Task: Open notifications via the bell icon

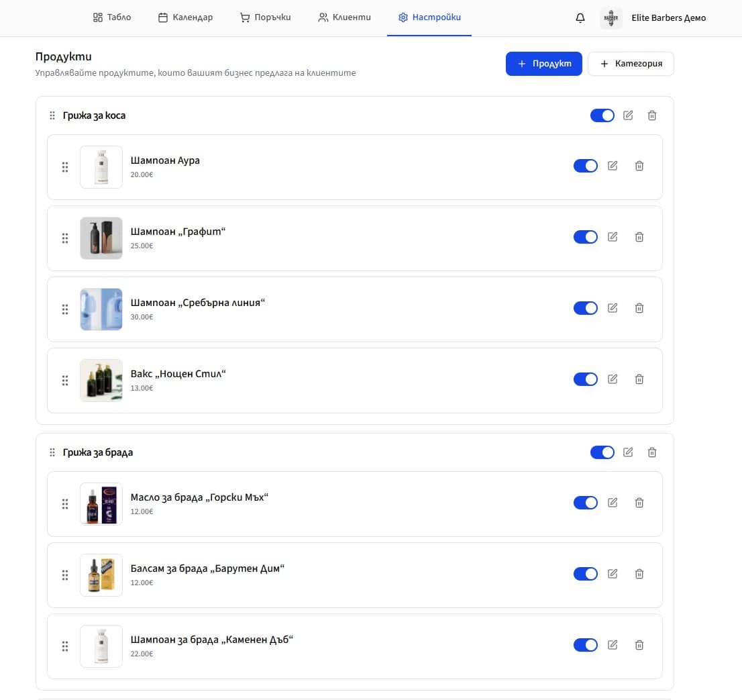Action: click(x=580, y=18)
